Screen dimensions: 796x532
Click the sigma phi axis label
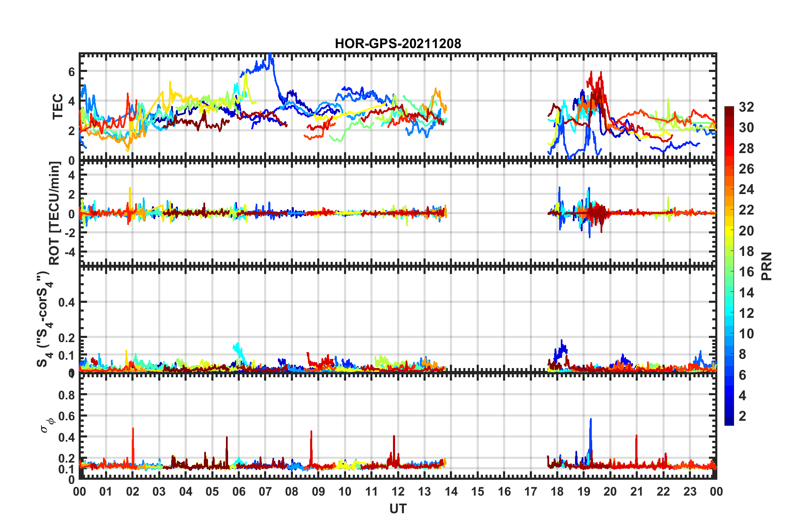[x=47, y=425]
